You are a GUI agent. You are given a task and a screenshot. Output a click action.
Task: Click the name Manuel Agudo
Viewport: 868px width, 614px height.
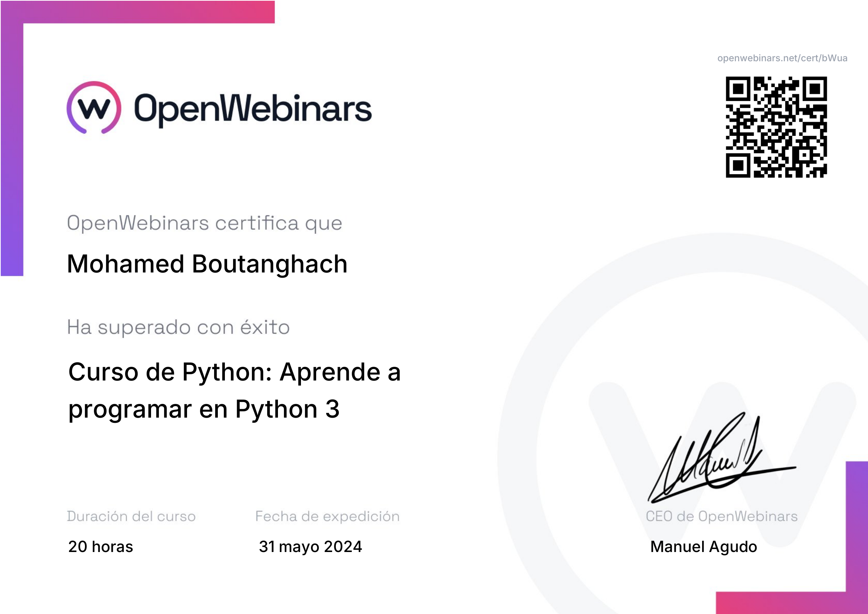[703, 547]
